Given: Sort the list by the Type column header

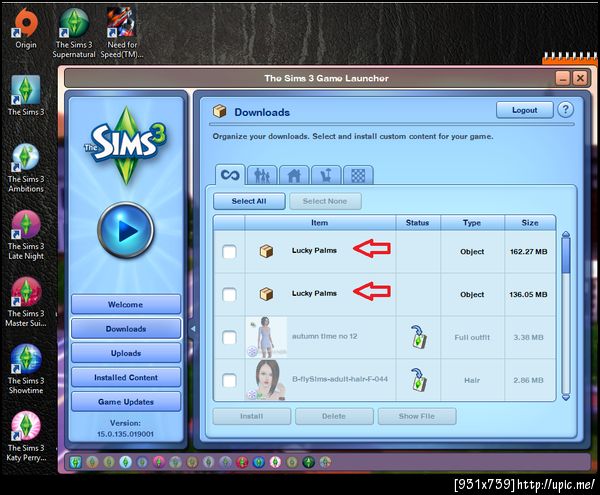Looking at the screenshot, I should point(472,223).
